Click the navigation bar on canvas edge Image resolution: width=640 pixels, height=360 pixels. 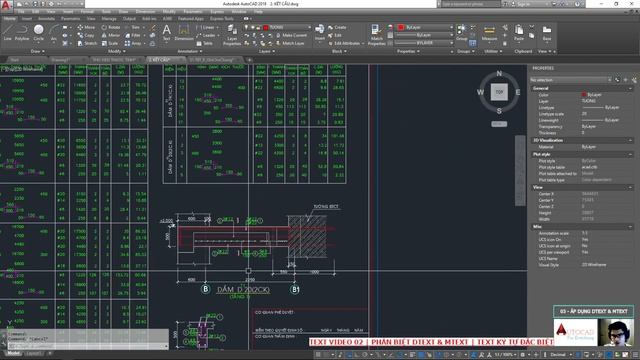click(x=520, y=171)
